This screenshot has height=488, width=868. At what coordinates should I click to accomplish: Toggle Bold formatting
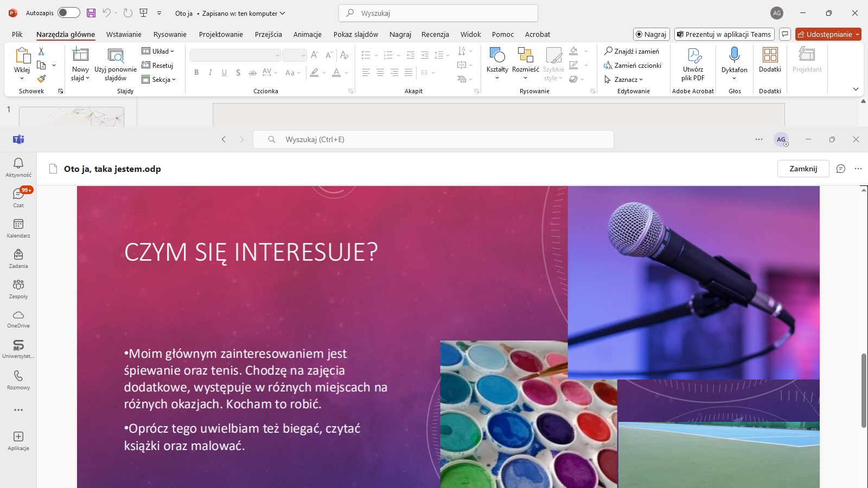pyautogui.click(x=196, y=72)
